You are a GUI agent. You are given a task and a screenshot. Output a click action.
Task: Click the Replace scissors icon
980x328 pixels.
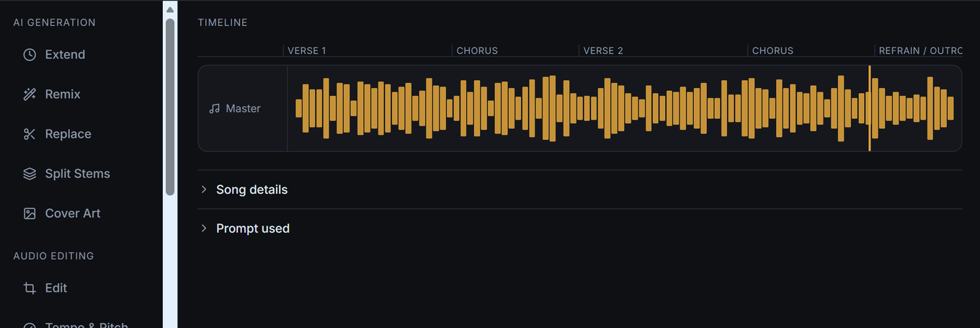(x=30, y=134)
